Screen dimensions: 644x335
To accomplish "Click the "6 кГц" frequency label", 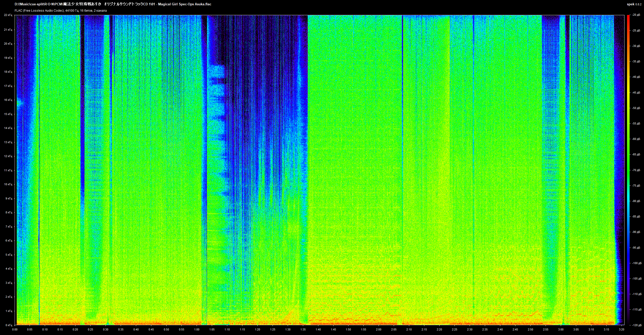I will 9,240.
